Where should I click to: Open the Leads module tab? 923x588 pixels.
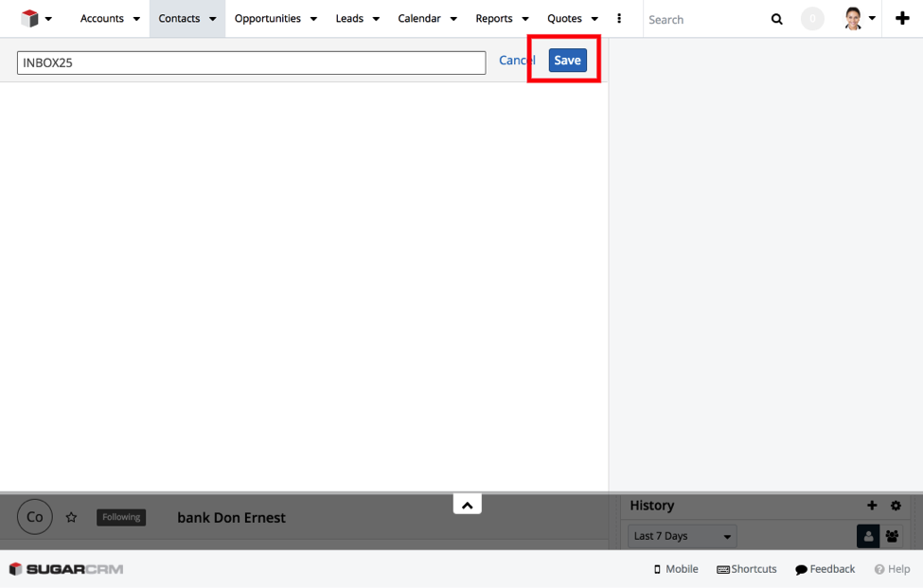point(349,18)
